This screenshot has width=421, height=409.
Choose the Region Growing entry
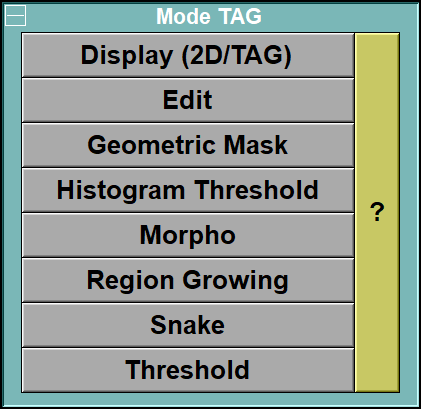point(188,280)
